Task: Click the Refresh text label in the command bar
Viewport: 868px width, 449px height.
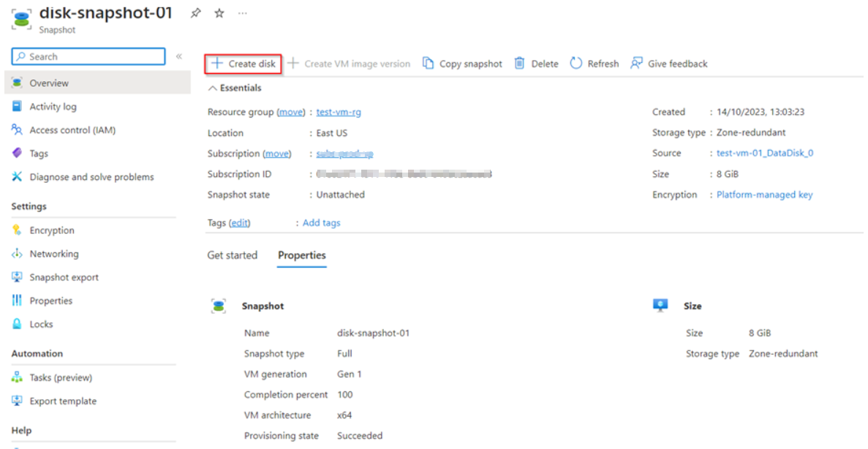Action: coord(603,64)
